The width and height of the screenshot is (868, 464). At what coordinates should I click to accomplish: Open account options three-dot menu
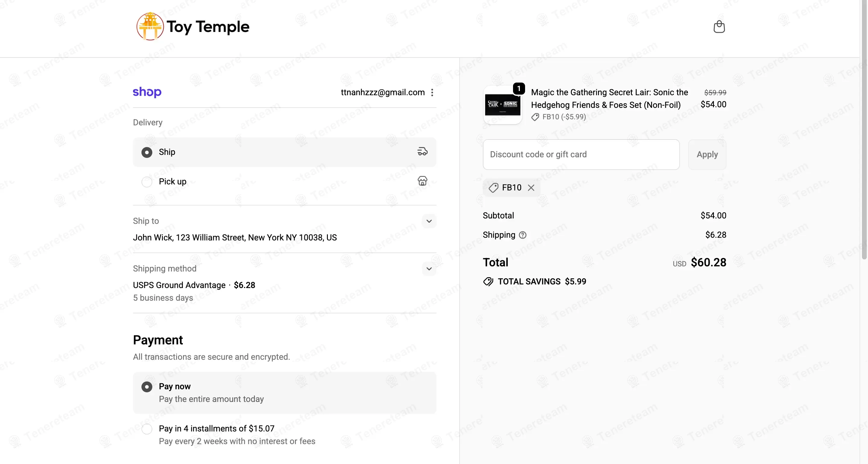coord(432,92)
